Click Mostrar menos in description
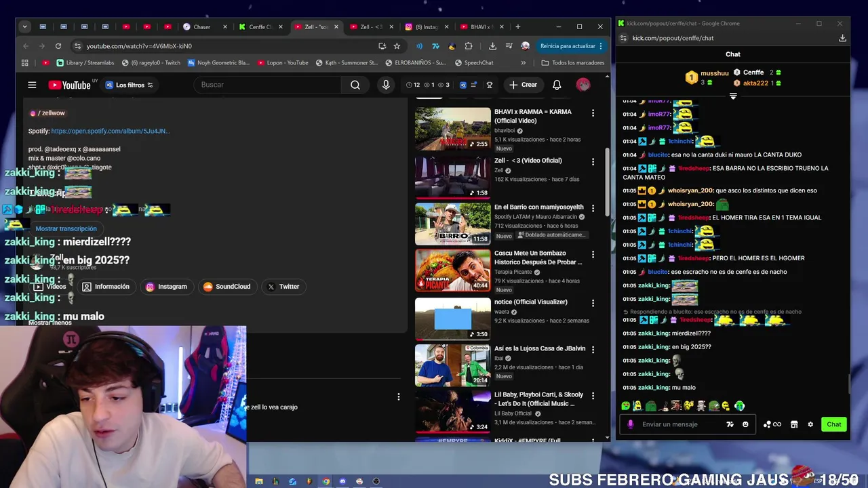The image size is (868, 488). pyautogui.click(x=50, y=323)
